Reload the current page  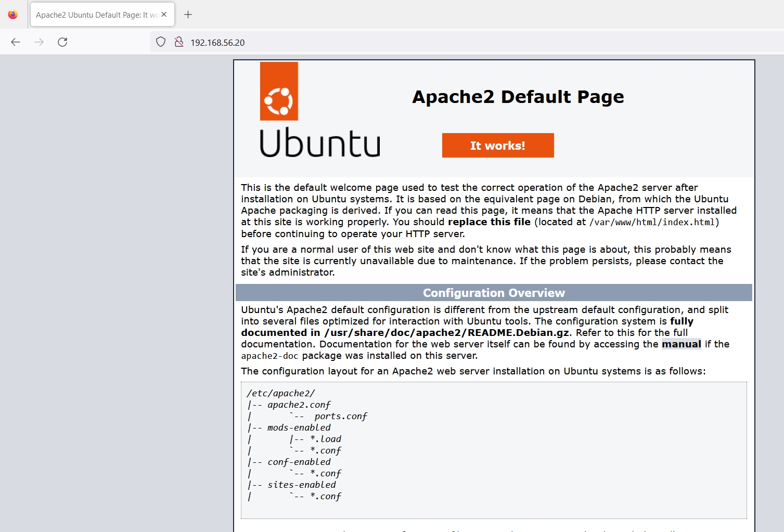[62, 42]
